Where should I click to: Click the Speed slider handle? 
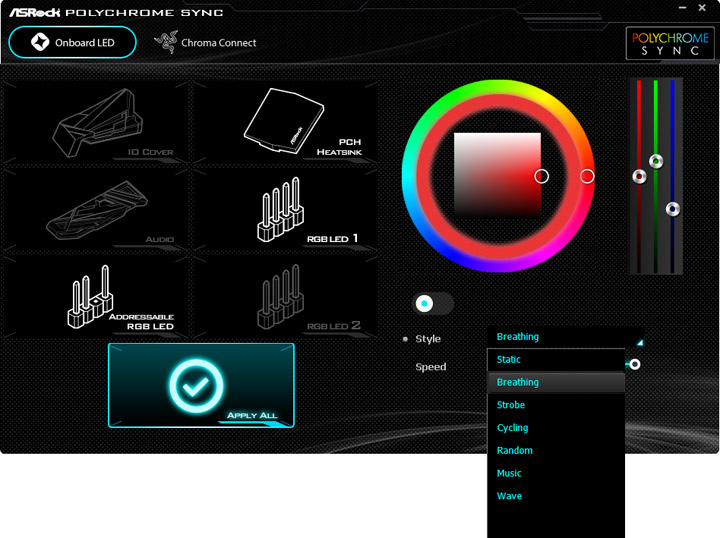click(635, 364)
